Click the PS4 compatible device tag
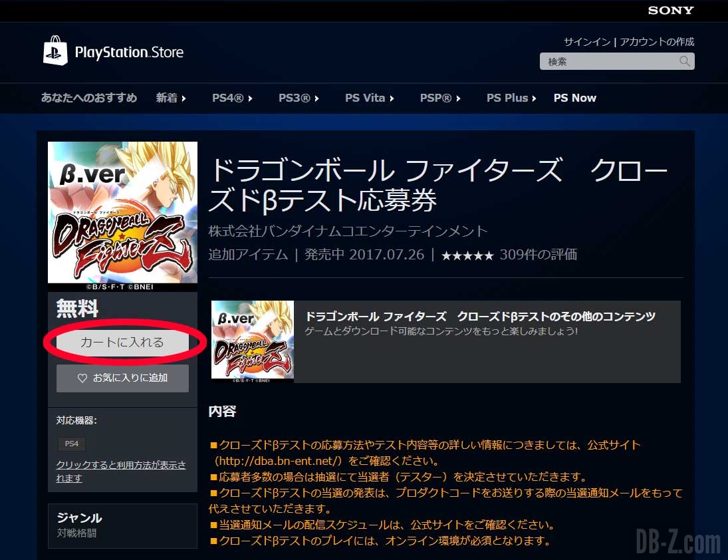The width and height of the screenshot is (728, 560). click(x=72, y=444)
